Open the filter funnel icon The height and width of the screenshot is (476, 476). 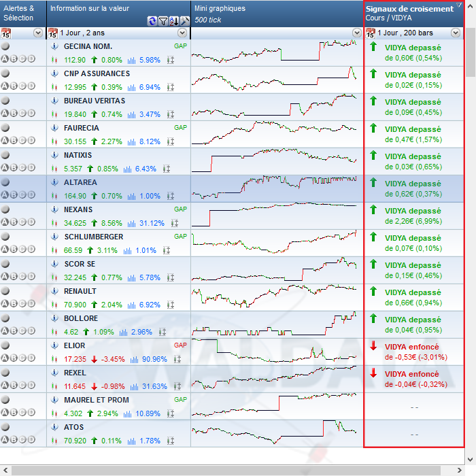(163, 21)
